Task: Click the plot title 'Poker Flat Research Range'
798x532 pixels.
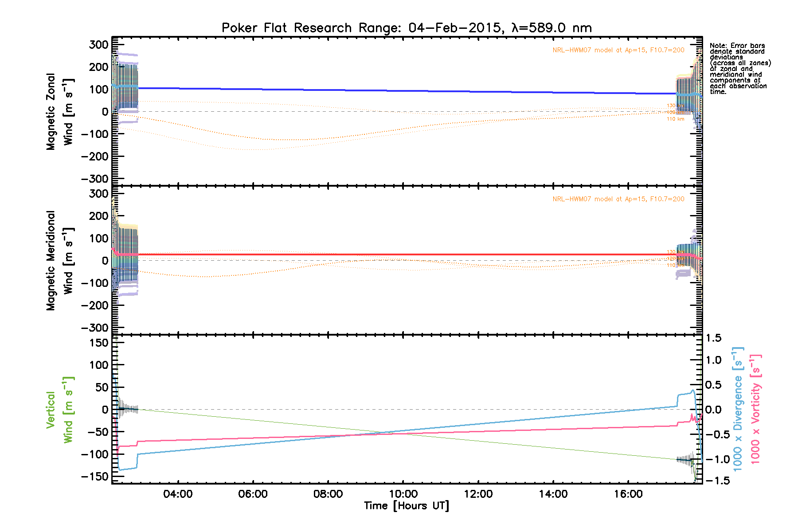Action: pyautogui.click(x=406, y=28)
